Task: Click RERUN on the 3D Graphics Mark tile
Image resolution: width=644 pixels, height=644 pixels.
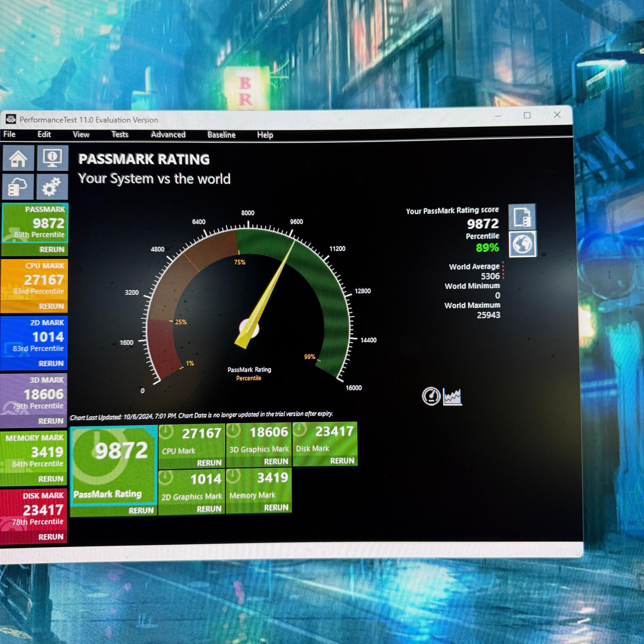Action: click(x=276, y=461)
